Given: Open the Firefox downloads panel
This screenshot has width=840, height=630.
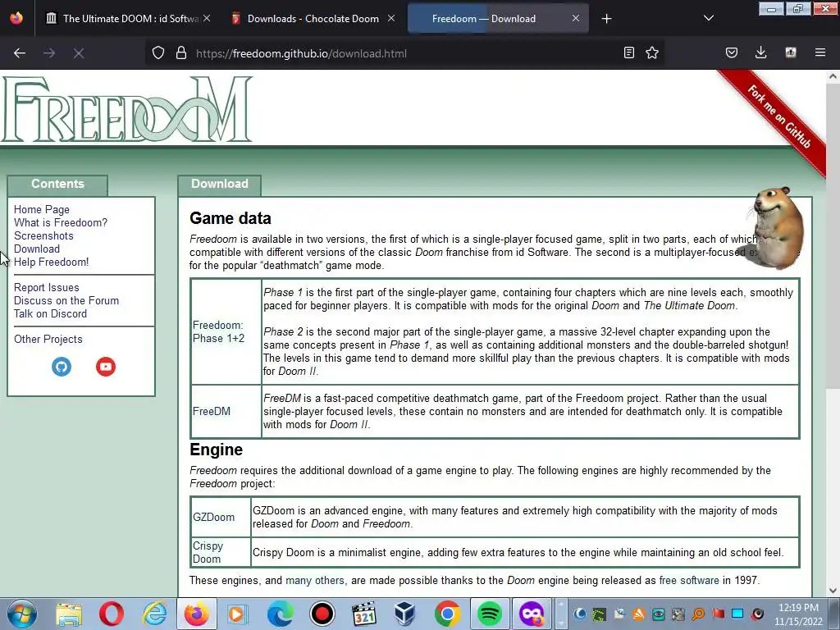Looking at the screenshot, I should 760,52.
